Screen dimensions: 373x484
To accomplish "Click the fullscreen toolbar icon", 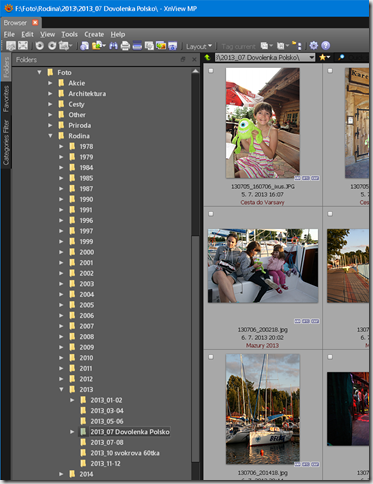I will point(23,46).
